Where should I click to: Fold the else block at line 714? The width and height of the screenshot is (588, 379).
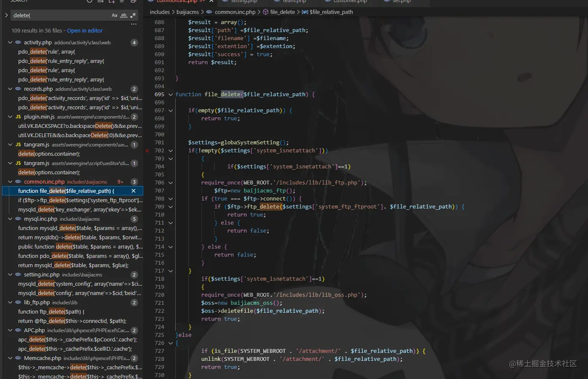coord(171,247)
